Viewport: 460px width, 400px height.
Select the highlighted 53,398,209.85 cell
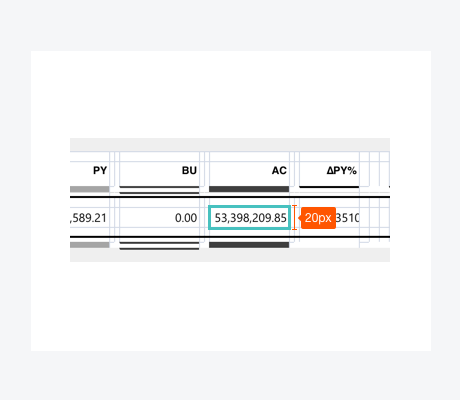(x=249, y=218)
